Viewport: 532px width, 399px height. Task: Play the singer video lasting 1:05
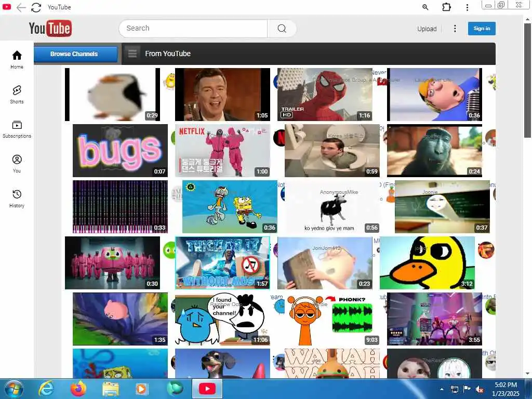click(222, 95)
